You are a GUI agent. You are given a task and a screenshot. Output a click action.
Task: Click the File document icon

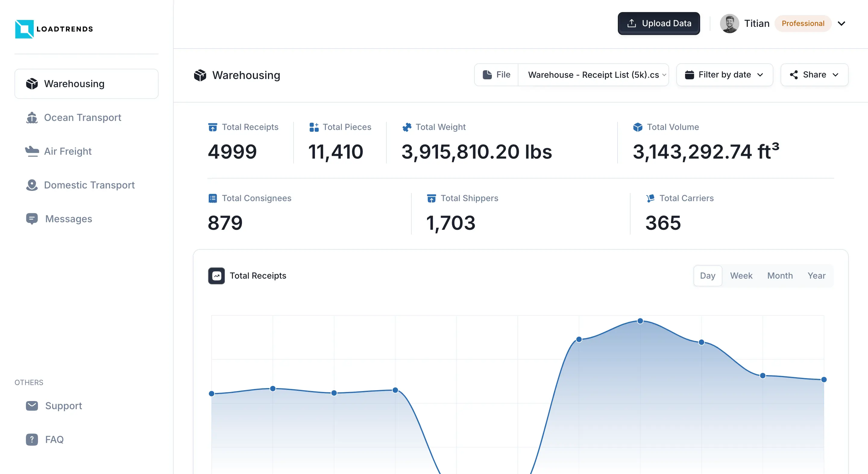pyautogui.click(x=487, y=74)
